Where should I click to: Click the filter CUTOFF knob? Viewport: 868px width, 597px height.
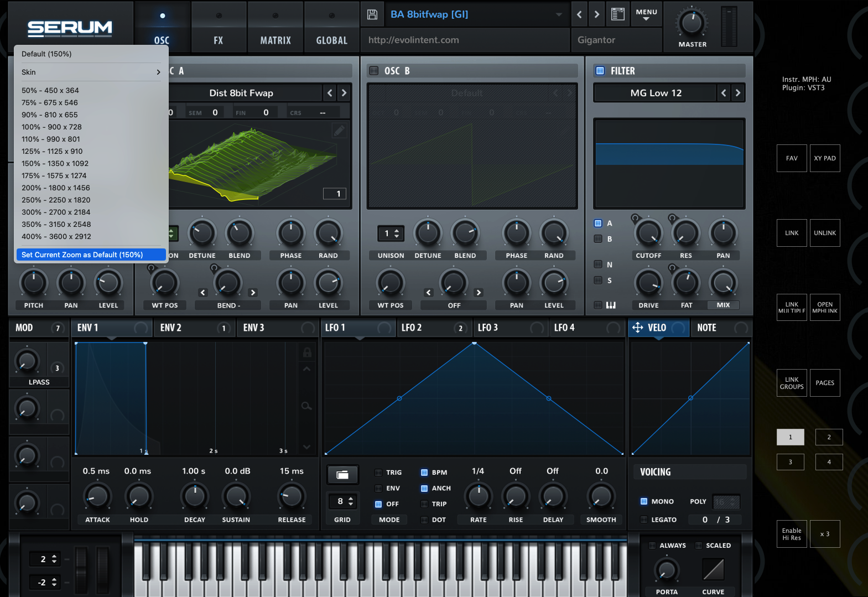click(649, 234)
